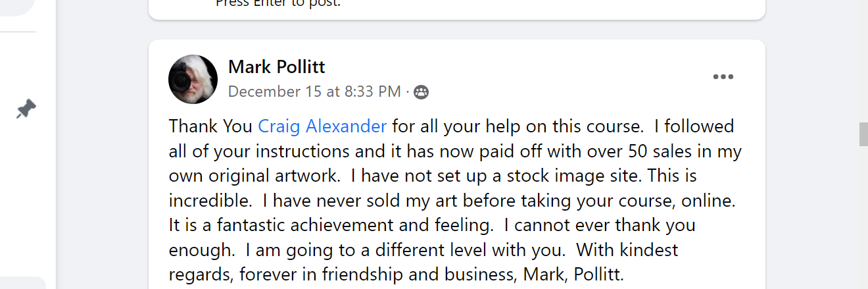Open the three-dot post options menu
Screen dimensions: 868x289
tap(723, 77)
